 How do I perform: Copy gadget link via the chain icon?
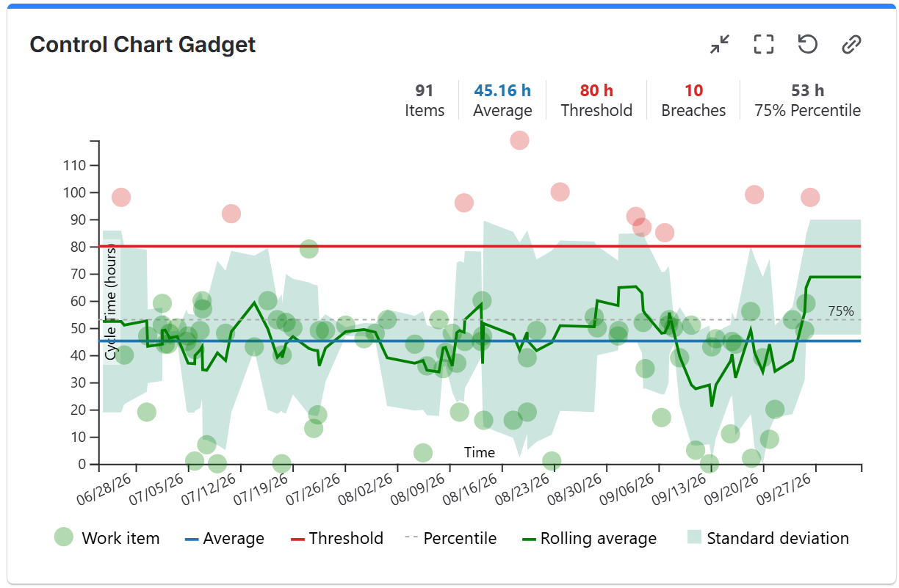click(x=851, y=44)
